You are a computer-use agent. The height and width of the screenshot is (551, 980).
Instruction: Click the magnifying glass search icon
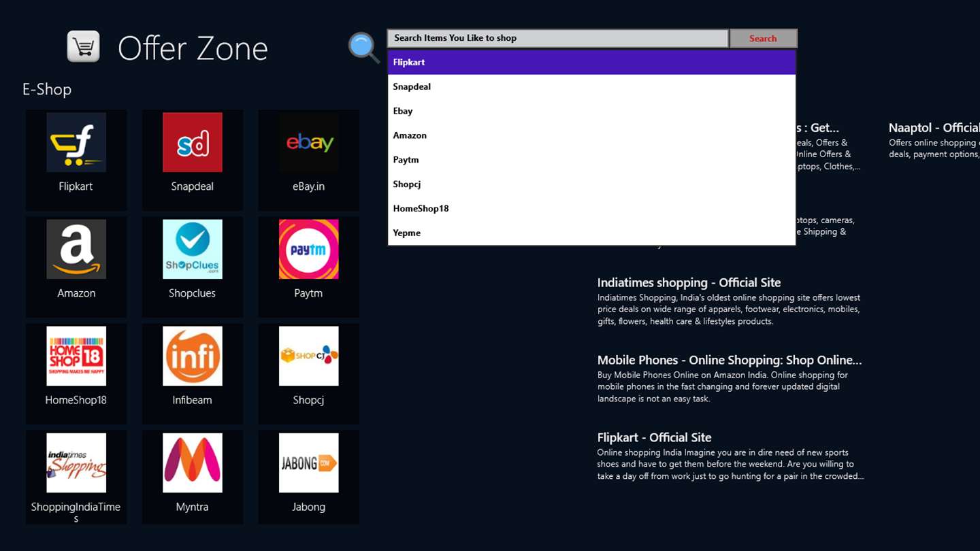point(364,48)
